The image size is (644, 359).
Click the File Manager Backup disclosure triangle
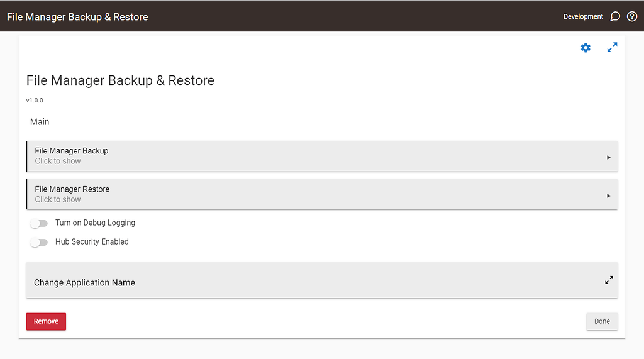(x=609, y=157)
